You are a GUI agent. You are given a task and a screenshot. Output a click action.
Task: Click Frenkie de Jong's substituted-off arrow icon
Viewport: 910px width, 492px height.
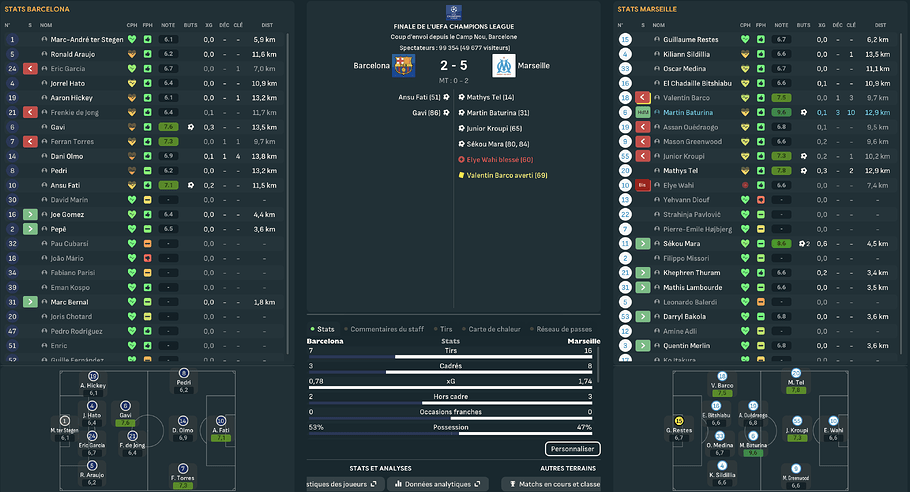tap(30, 112)
